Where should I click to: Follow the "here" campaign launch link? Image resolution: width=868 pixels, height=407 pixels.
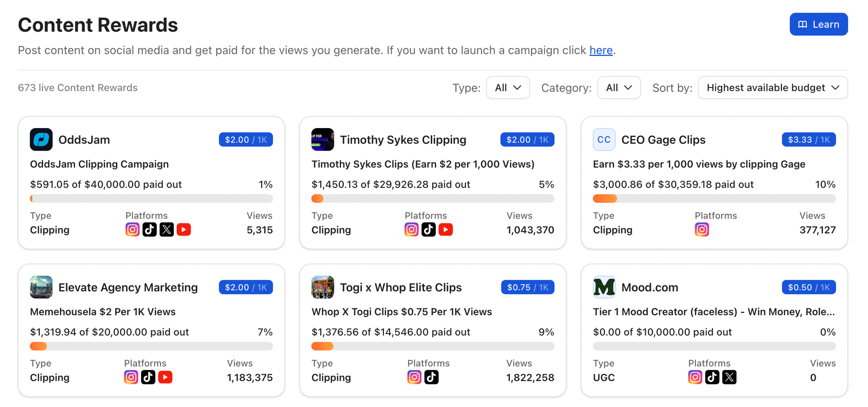[x=601, y=50]
